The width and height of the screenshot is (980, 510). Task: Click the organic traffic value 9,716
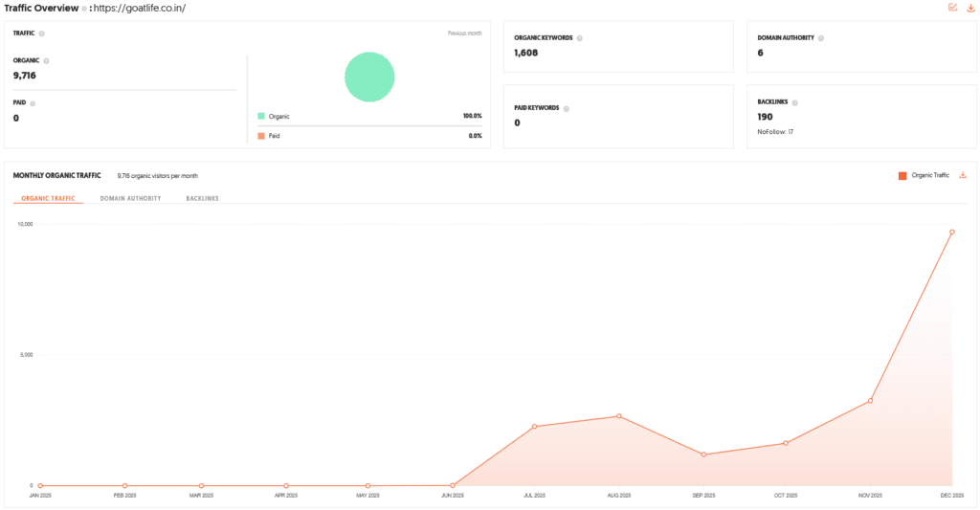(x=24, y=75)
